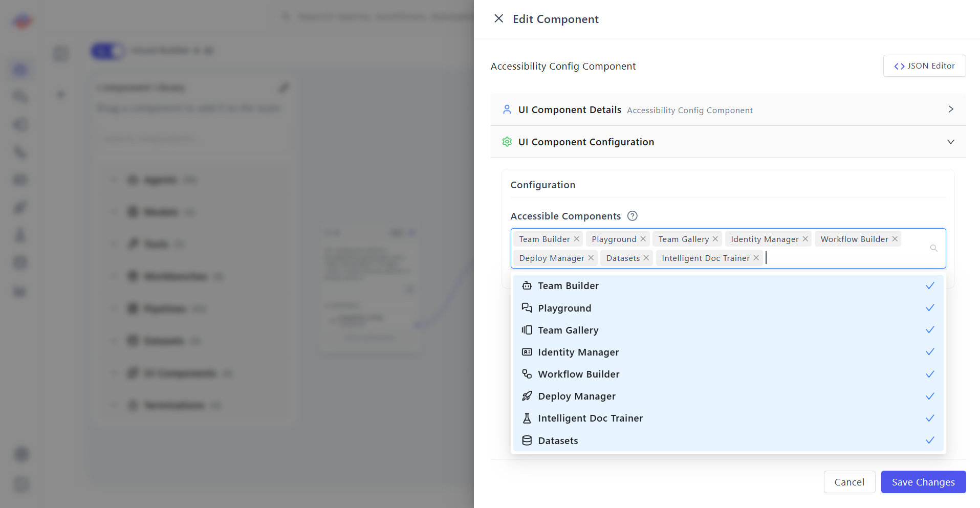
Task: Open the top navigation item in left sidebar
Action: click(20, 69)
